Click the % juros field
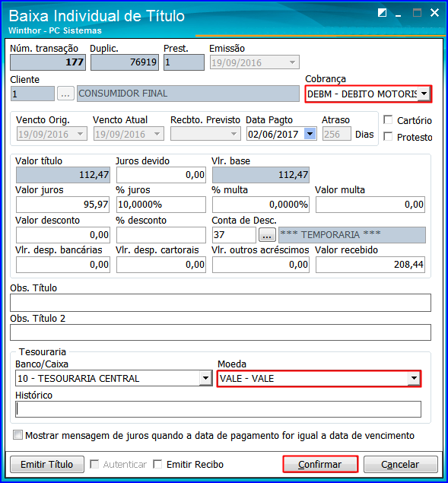The image size is (448, 483). (160, 204)
